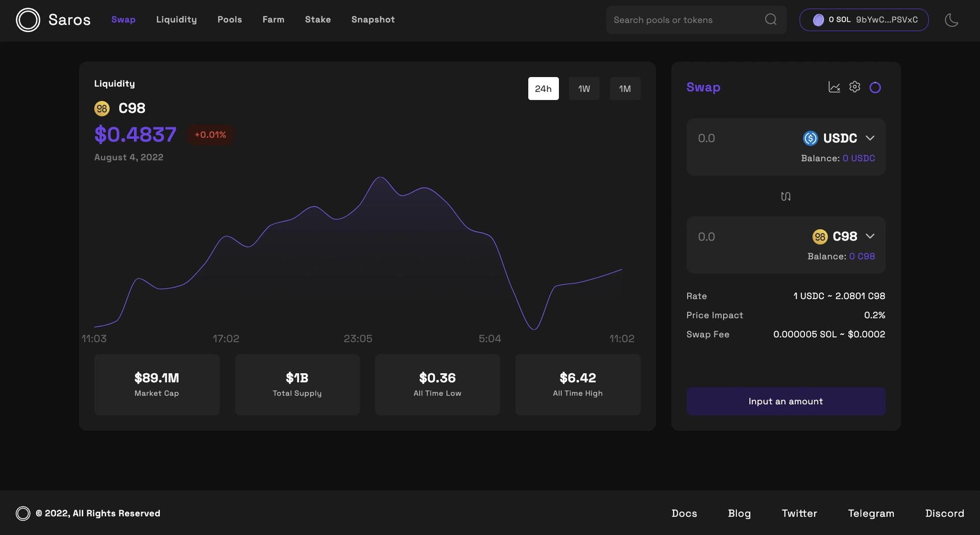
Task: Expand the USDC token dropdown
Action: [x=870, y=138]
